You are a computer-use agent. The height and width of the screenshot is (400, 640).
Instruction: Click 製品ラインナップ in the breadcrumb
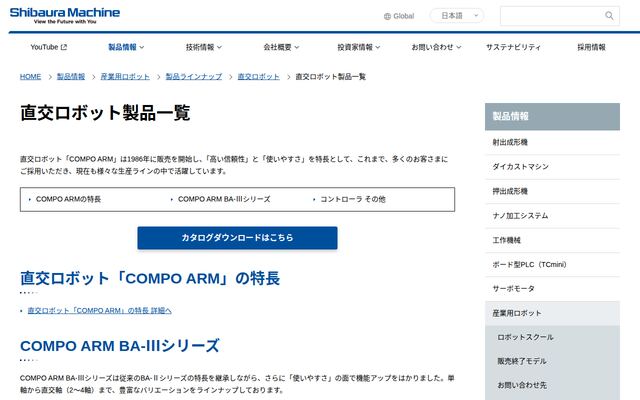(x=193, y=77)
